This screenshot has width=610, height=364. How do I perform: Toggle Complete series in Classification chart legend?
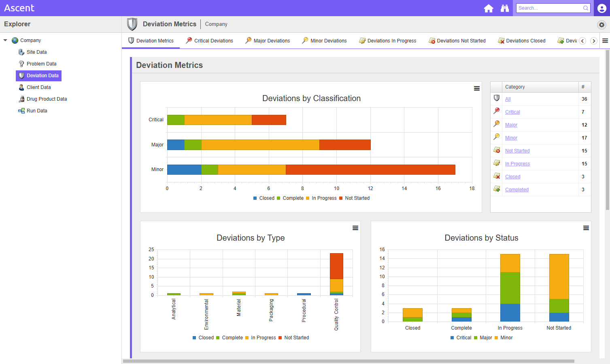click(x=290, y=198)
